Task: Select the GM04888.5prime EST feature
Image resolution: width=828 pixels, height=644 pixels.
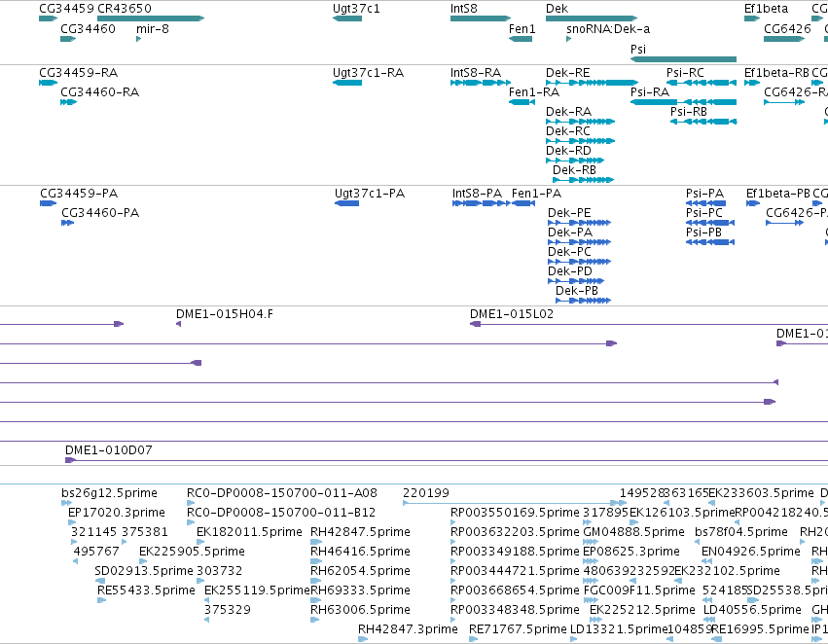Action: tap(591, 542)
